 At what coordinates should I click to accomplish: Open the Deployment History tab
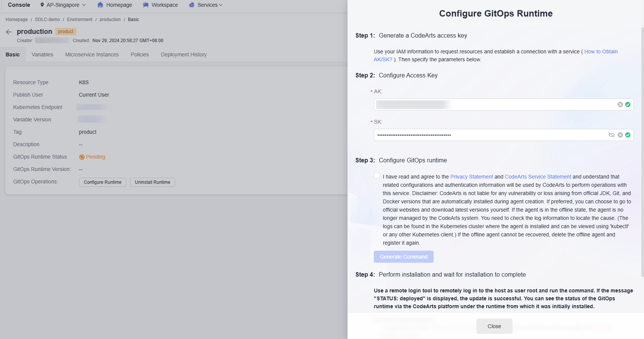184,54
